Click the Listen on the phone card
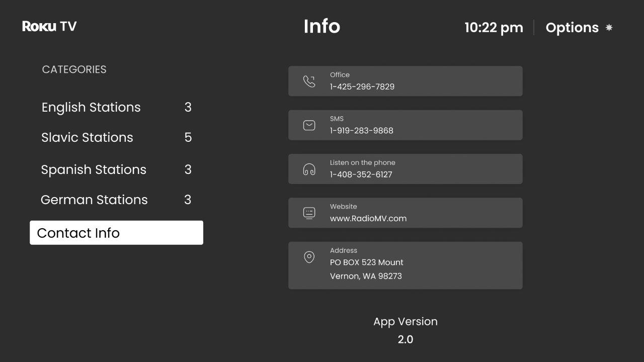Viewport: 644px width, 362px height. click(x=405, y=169)
